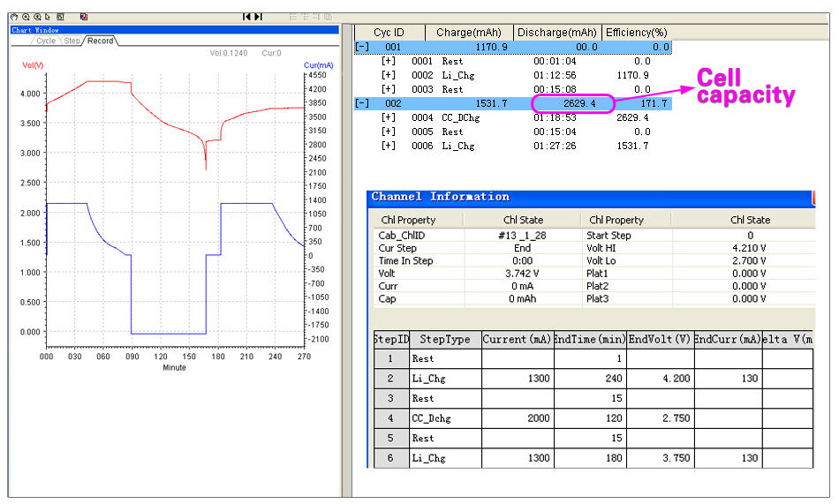Click the 4.200 end voltage cell

[660, 379]
